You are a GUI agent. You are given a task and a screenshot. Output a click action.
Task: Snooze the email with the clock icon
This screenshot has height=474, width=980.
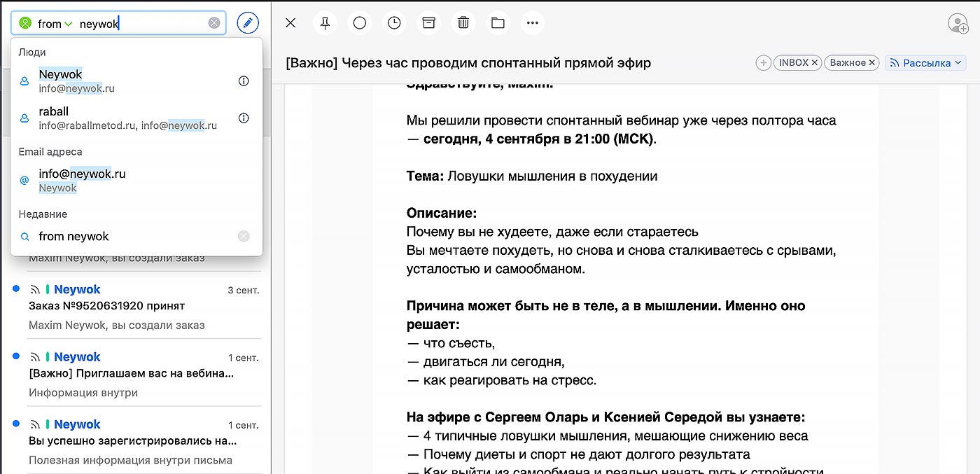(394, 22)
